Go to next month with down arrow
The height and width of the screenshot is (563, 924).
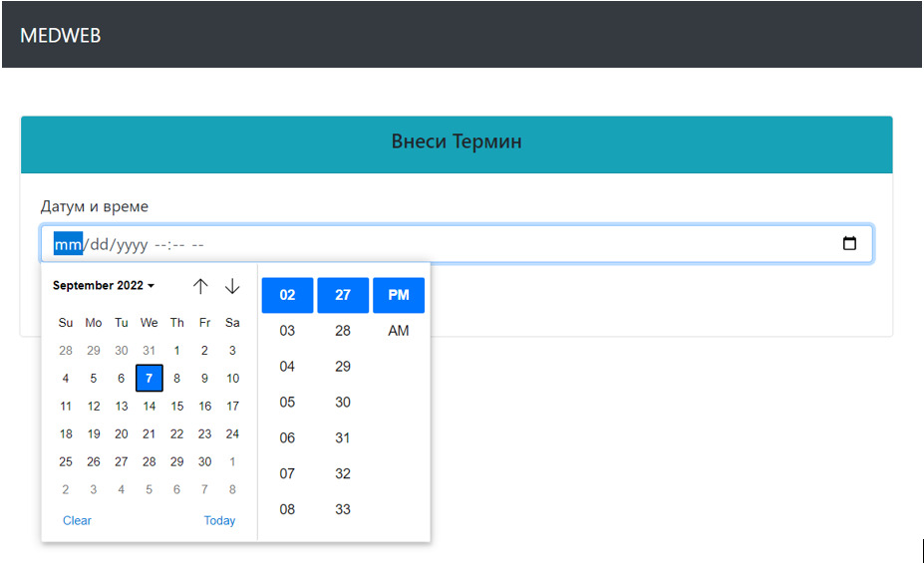[x=232, y=286]
